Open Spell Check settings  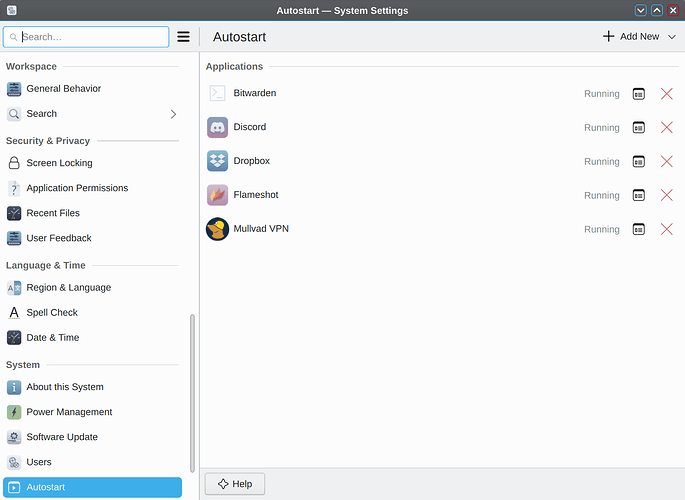(92, 313)
